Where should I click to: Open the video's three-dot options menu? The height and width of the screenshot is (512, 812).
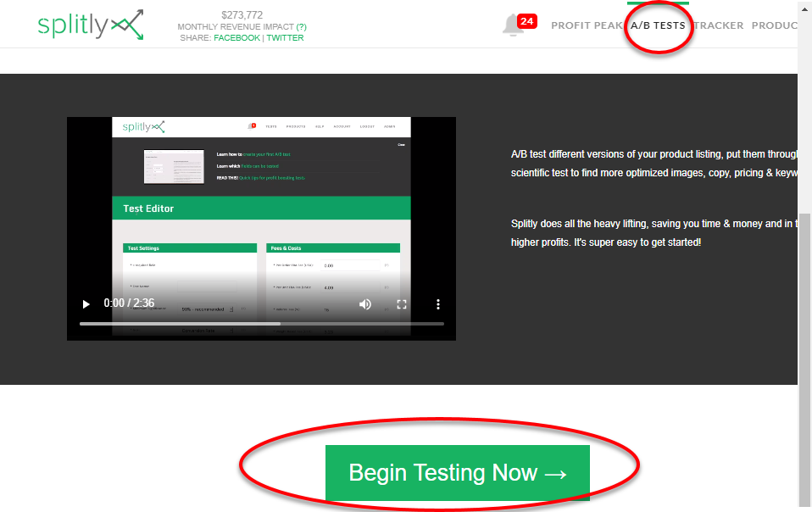click(x=438, y=303)
